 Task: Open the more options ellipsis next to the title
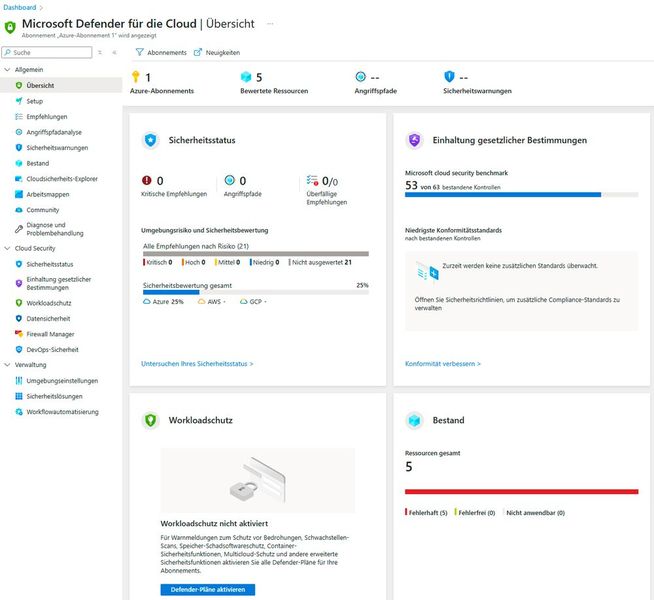pyautogui.click(x=270, y=24)
